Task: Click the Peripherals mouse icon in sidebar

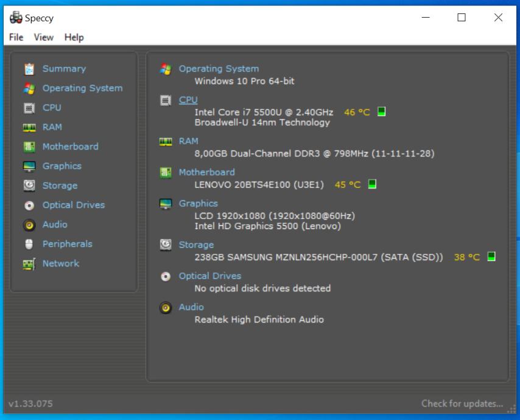Action: tap(29, 244)
